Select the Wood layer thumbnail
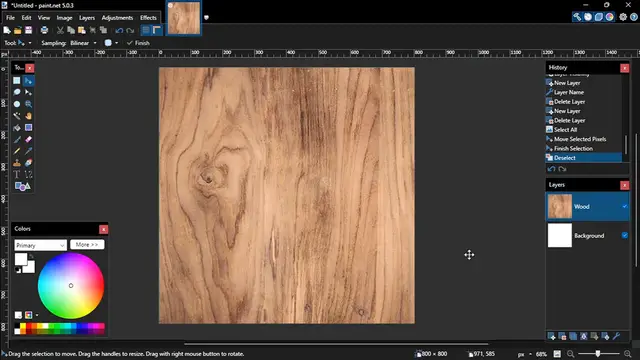640x360 pixels. coord(560,207)
